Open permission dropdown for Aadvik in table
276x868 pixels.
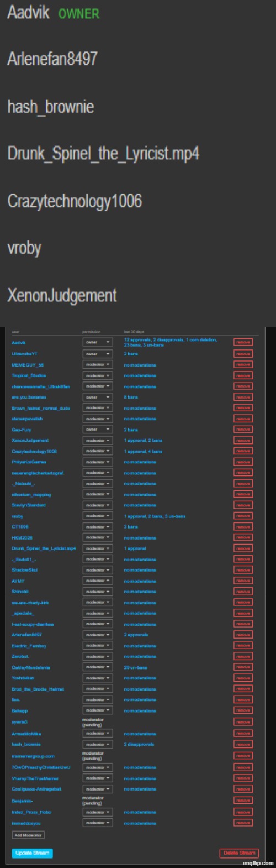click(98, 342)
